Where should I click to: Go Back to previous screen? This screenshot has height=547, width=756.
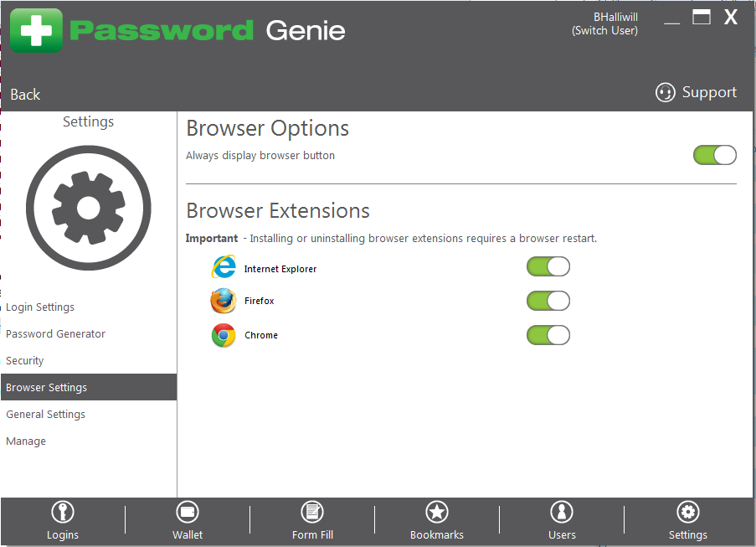(x=26, y=95)
